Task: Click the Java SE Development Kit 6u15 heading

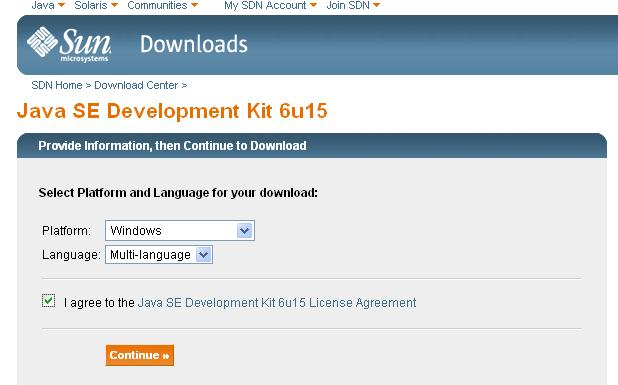Action: 172,110
